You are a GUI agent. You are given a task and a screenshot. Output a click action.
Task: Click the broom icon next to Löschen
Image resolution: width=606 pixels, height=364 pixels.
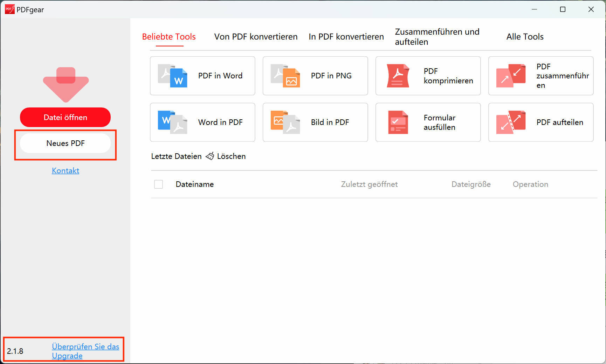point(209,156)
